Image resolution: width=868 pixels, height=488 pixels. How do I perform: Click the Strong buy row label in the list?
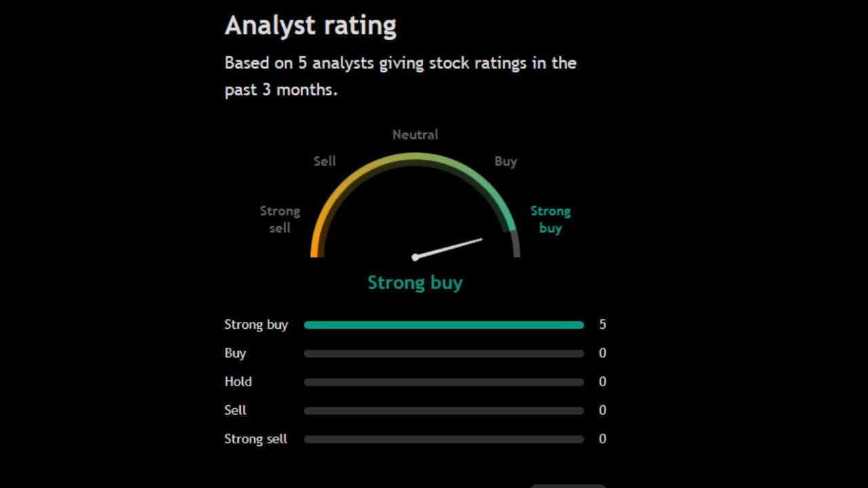point(256,325)
